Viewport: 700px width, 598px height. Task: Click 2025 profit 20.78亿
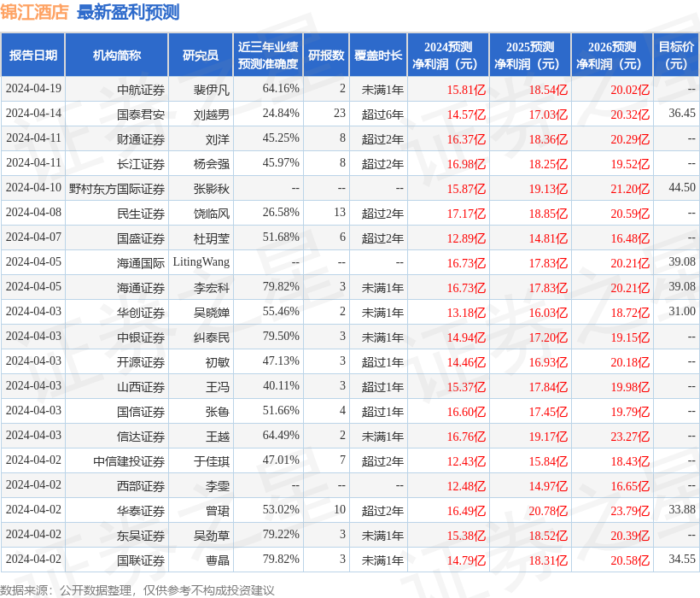[x=548, y=512]
